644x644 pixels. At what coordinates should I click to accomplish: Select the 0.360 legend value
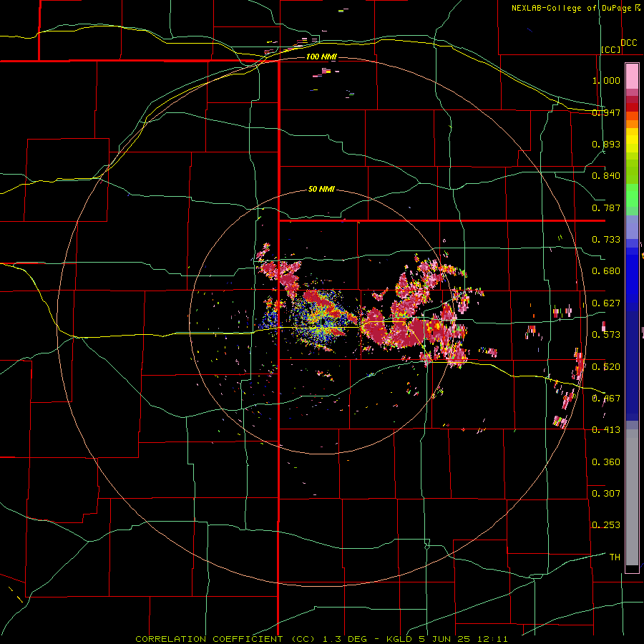tap(606, 462)
